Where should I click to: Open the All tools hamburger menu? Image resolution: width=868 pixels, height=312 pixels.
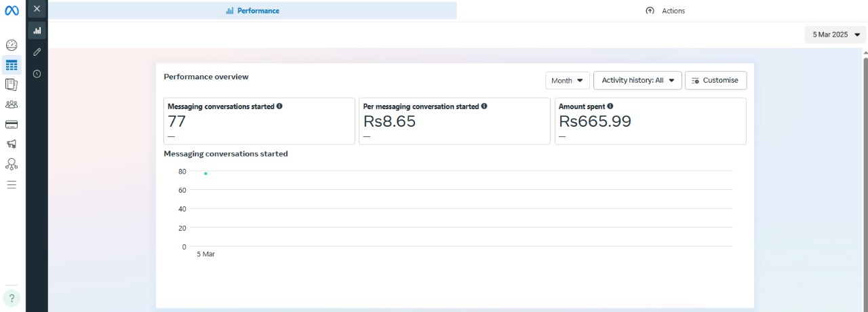pos(12,184)
